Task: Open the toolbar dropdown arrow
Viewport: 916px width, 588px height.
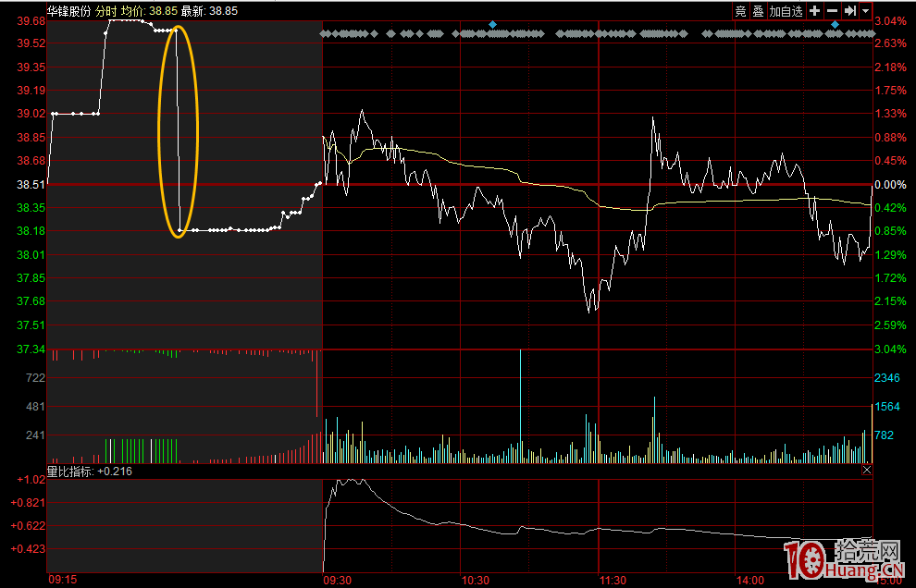Action: (x=866, y=11)
